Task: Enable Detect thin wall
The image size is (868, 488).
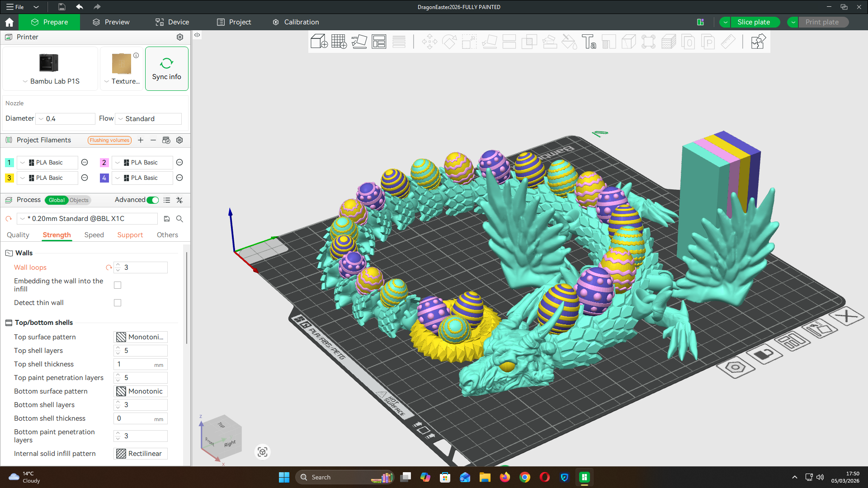Action: point(118,303)
